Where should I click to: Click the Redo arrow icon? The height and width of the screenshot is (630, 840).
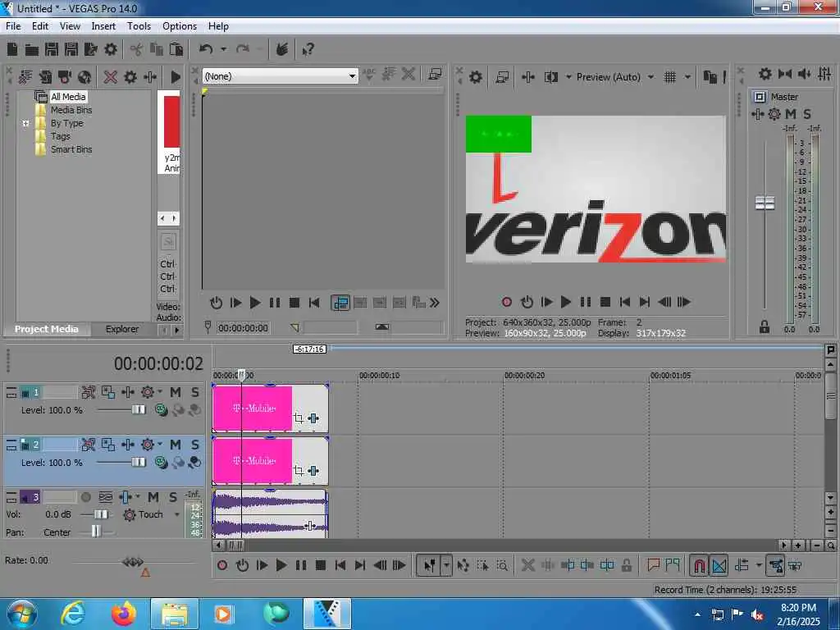tap(243, 49)
